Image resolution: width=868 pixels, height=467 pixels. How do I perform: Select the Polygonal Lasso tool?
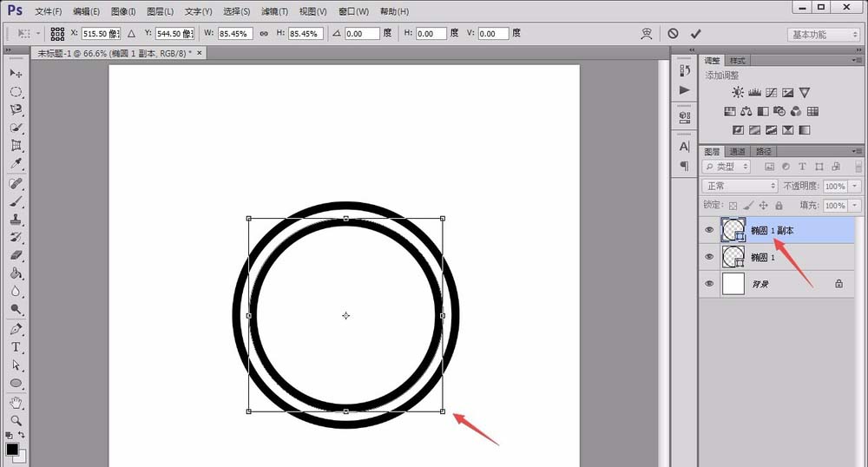click(x=16, y=109)
